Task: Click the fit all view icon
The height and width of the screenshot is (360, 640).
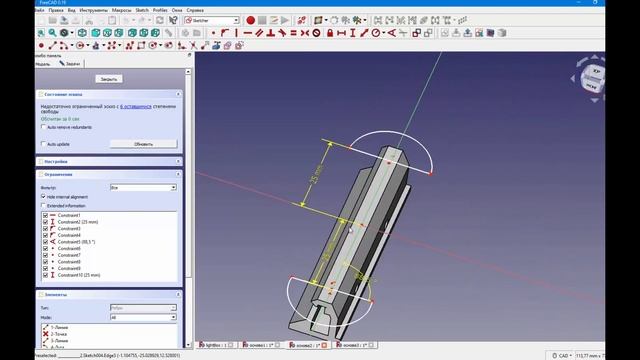Action: pos(41,33)
